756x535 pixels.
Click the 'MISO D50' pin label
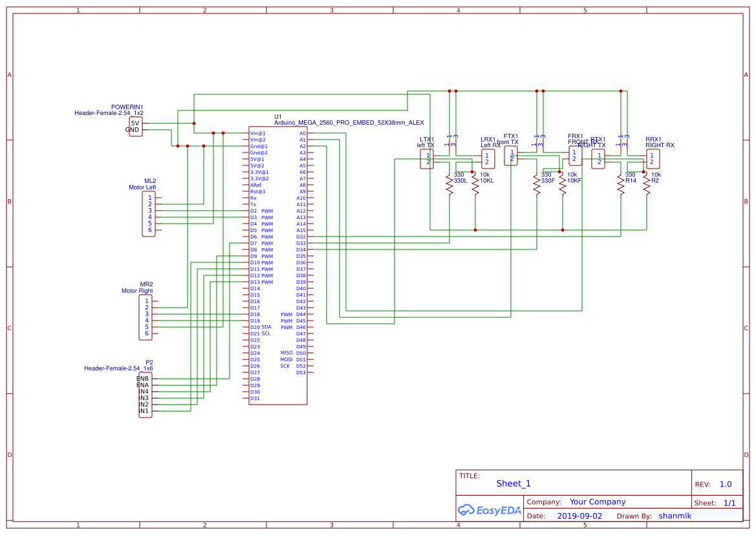(x=293, y=353)
